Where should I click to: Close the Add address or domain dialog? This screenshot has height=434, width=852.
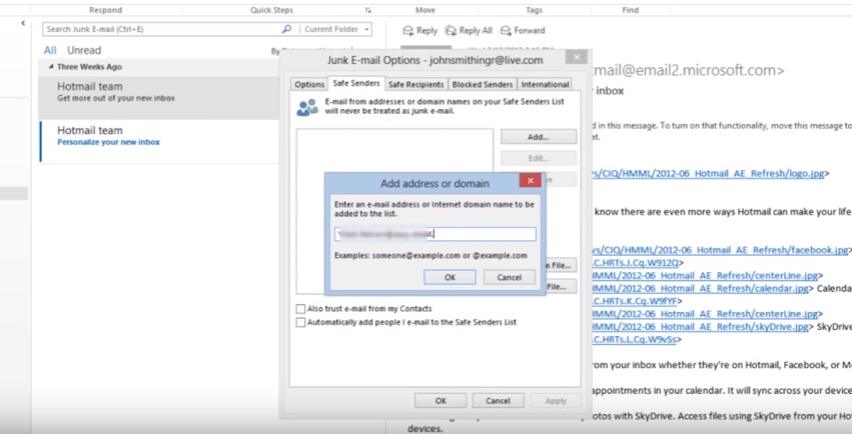pyautogui.click(x=530, y=182)
